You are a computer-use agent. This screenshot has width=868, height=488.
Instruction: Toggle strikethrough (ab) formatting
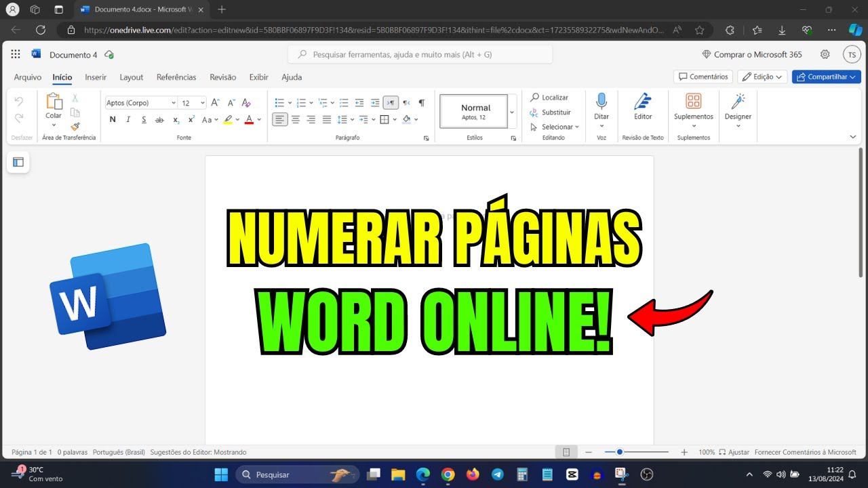click(x=159, y=120)
